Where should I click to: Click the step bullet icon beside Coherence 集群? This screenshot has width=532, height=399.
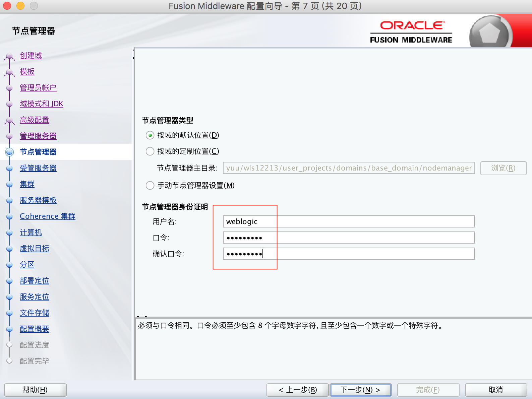[9, 217]
